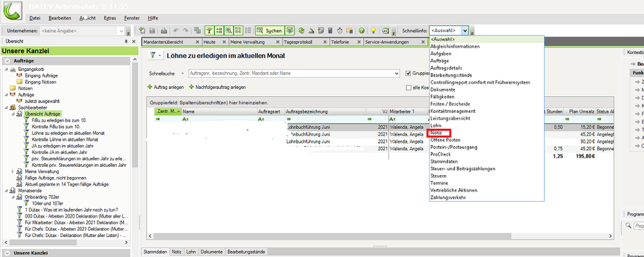The width and height of the screenshot is (644, 257).
Task: Pin the Übersicht side panel
Action: (126, 42)
